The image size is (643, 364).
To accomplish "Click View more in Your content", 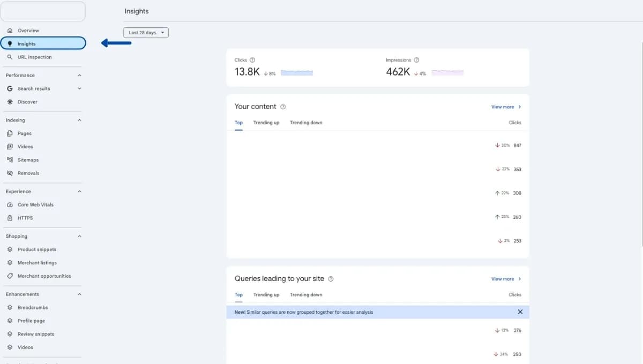I will point(506,107).
